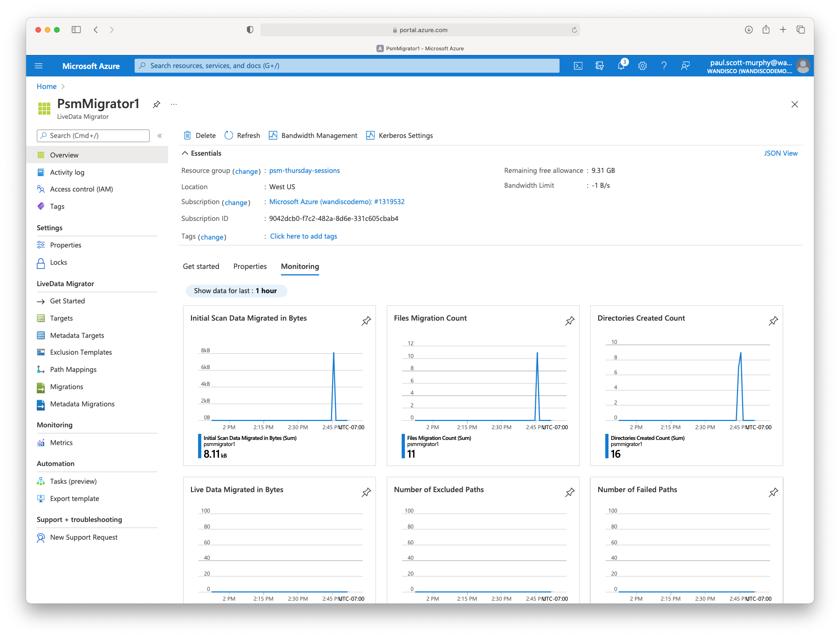Viewport: 840px width, 638px height.
Task: Open the Show data for last 1 hour selector
Action: [236, 291]
